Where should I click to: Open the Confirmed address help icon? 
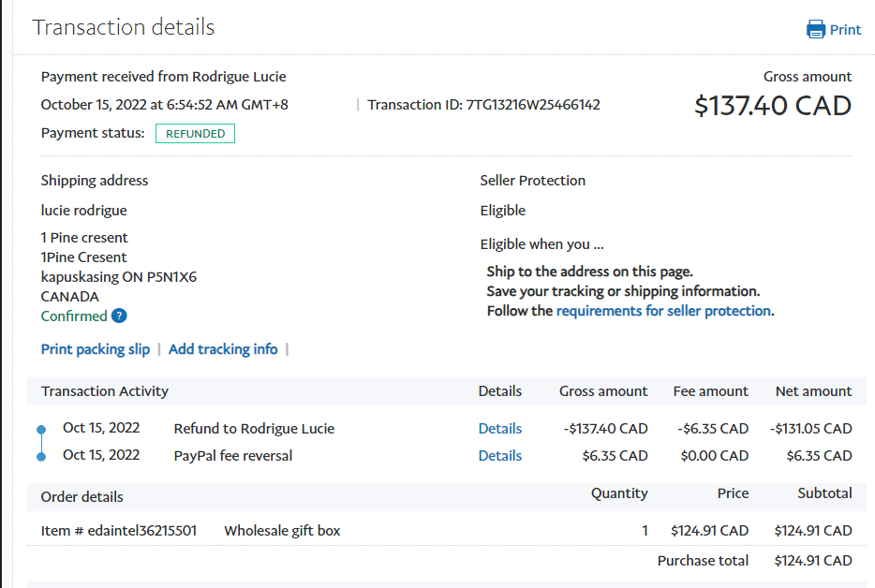(x=119, y=316)
